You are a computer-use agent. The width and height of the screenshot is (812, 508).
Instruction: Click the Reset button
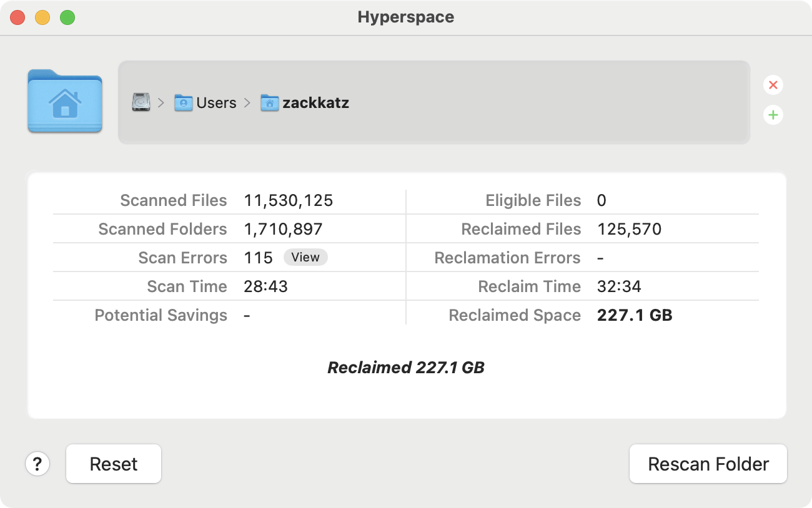[x=114, y=464]
